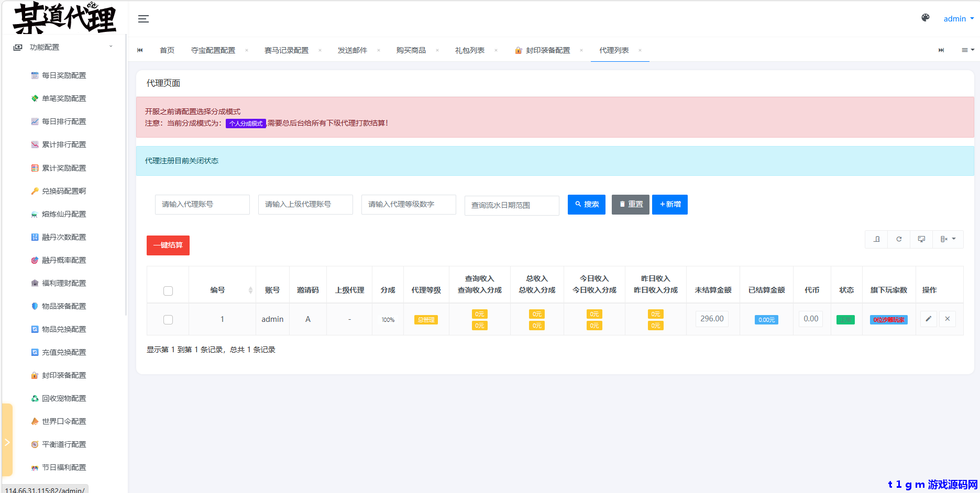Switch to the 首页 tab

tap(167, 50)
